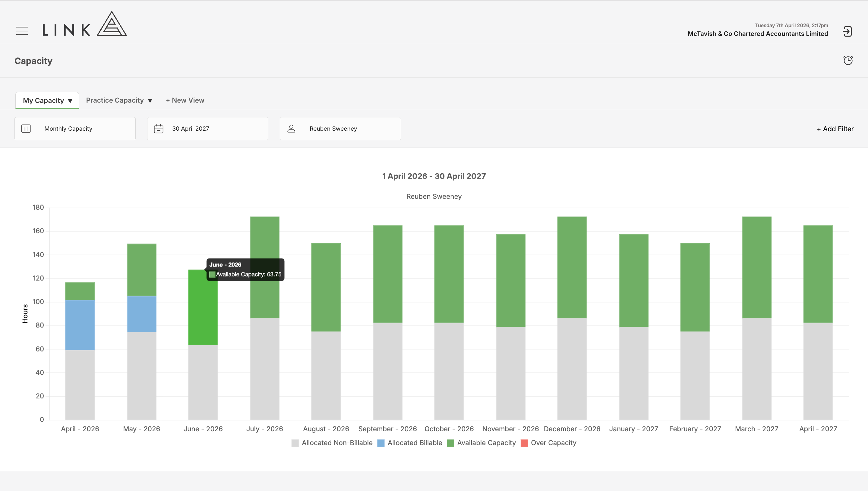Click April 2026 green available capacity segment
868x491 pixels.
point(80,291)
